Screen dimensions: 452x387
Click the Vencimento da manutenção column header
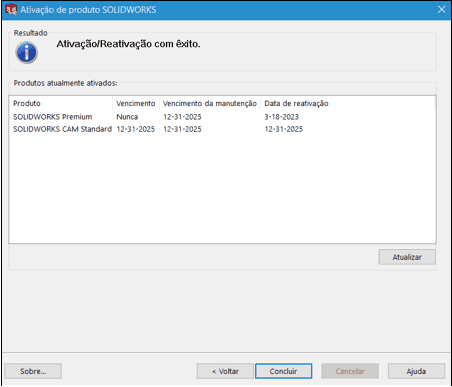point(210,103)
